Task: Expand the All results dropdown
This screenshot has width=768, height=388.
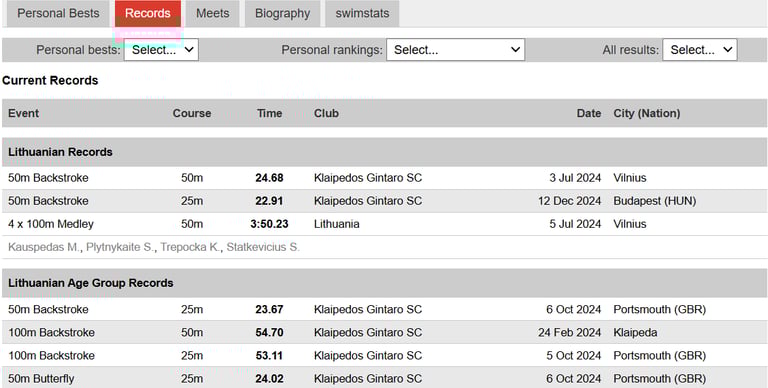Action: tap(700, 50)
